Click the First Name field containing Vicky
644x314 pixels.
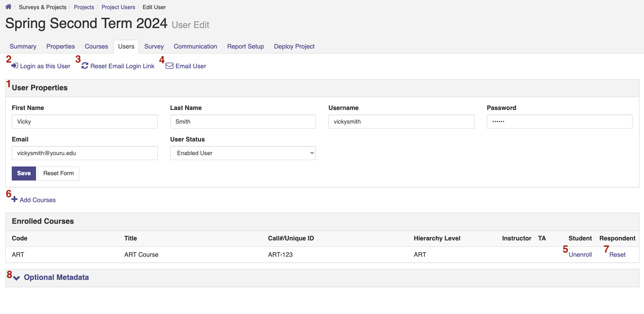point(85,122)
